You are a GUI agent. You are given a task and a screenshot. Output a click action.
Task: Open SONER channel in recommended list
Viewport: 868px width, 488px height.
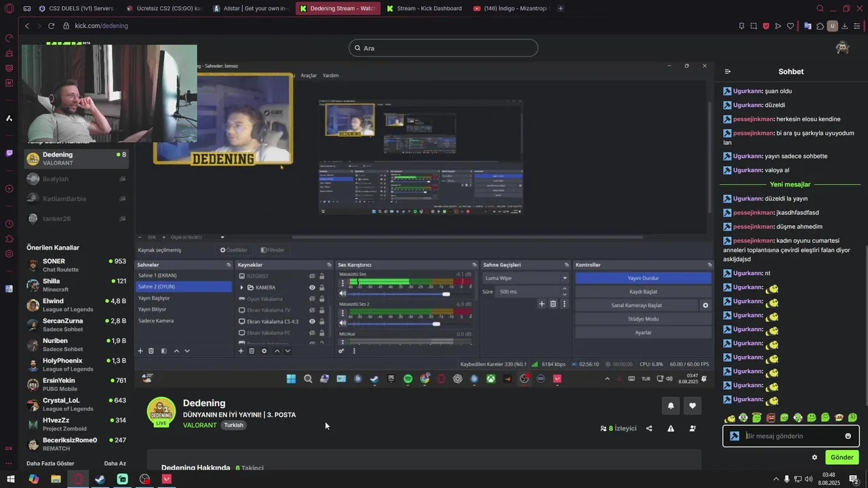click(x=76, y=265)
